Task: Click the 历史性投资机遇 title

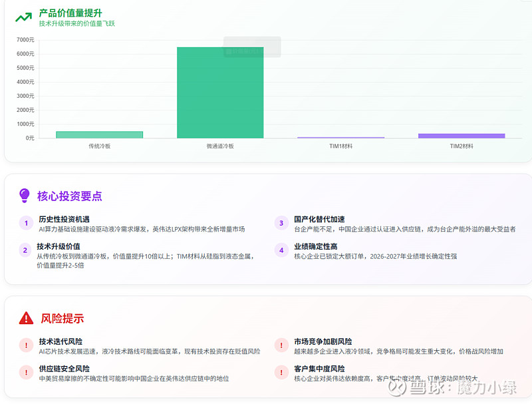Action: (x=64, y=220)
